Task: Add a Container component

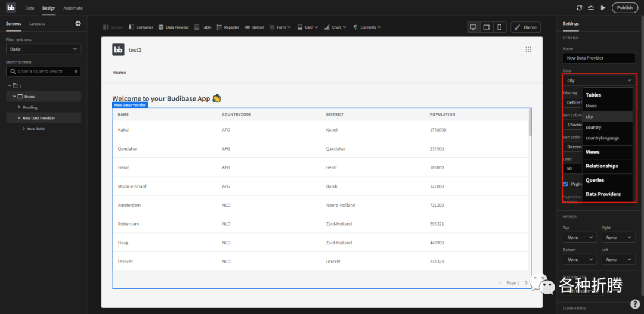Action: point(141,27)
